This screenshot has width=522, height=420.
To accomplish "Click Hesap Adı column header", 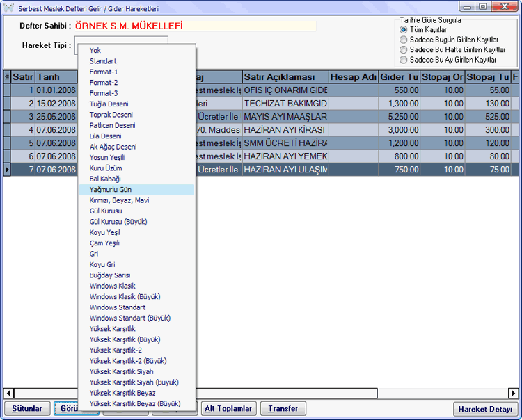I will click(354, 76).
